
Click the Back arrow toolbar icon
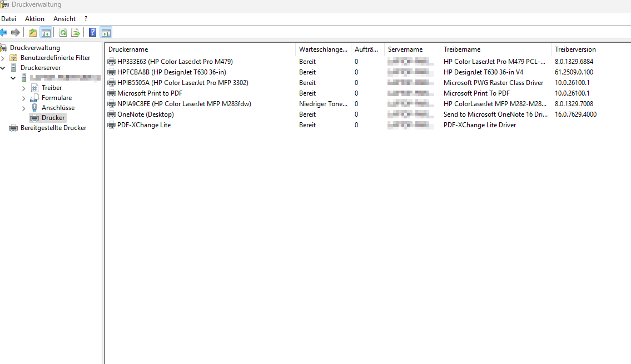(4, 32)
